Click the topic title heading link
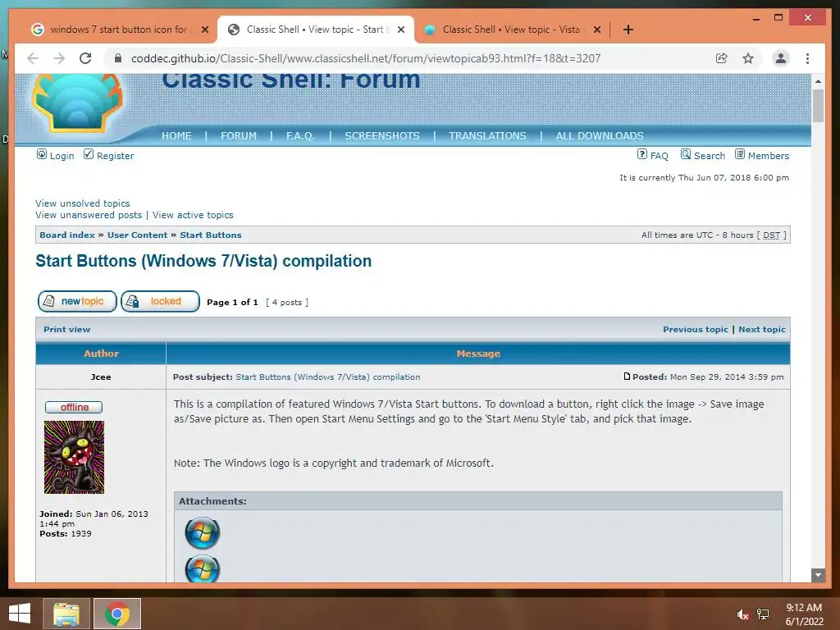 (203, 261)
